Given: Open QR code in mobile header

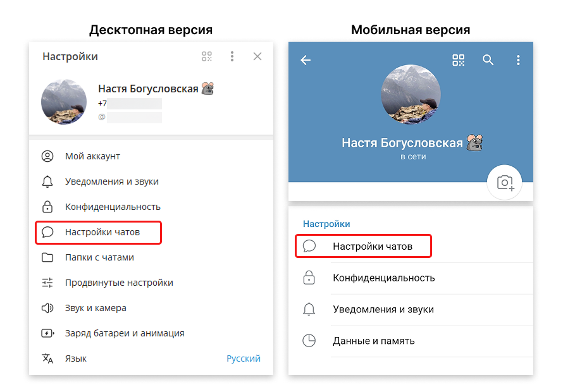Looking at the screenshot, I should (459, 60).
